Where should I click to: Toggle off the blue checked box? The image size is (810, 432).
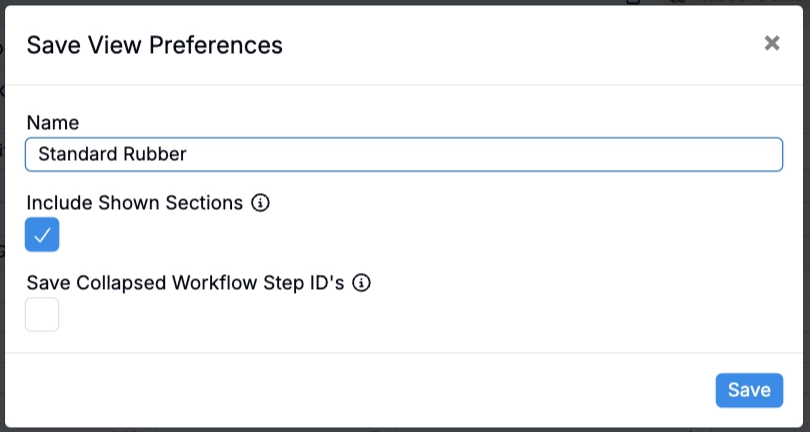pos(42,235)
